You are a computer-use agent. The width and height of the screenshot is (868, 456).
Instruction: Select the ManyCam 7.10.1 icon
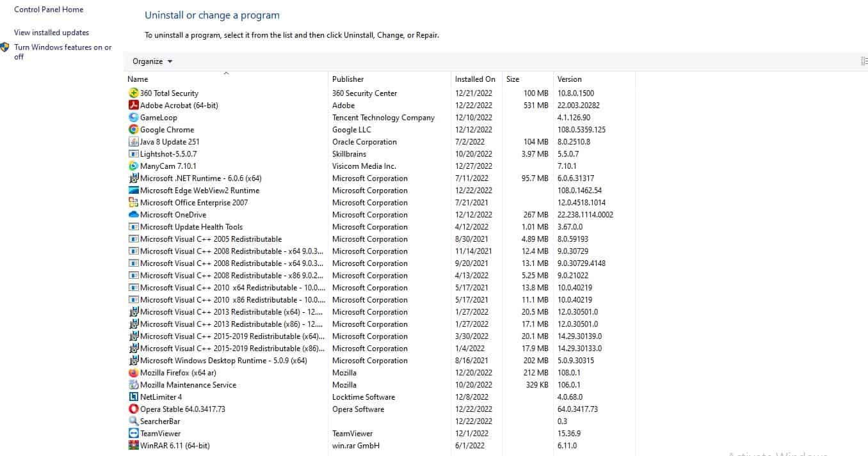click(134, 166)
